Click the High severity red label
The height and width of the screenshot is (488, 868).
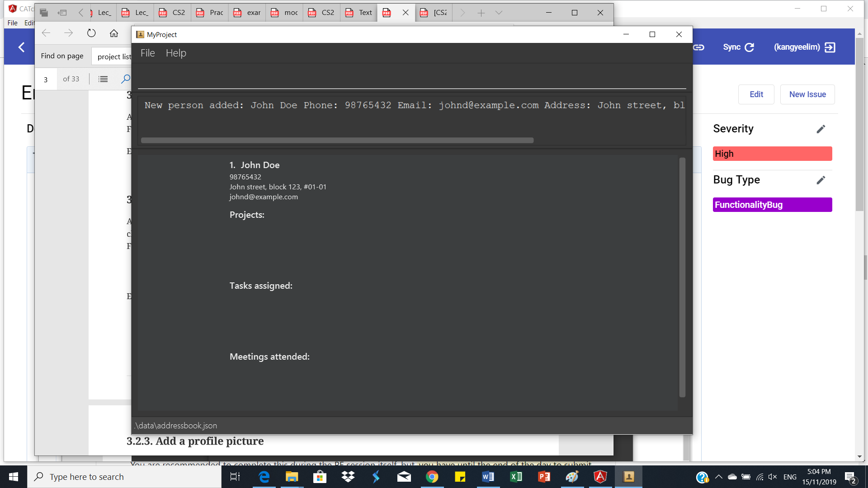point(772,154)
